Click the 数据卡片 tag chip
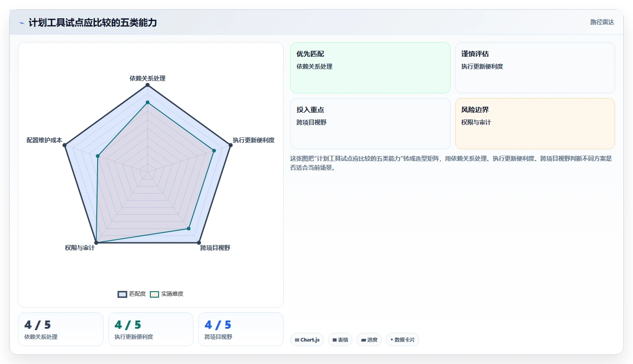This screenshot has height=364, width=633. click(402, 340)
